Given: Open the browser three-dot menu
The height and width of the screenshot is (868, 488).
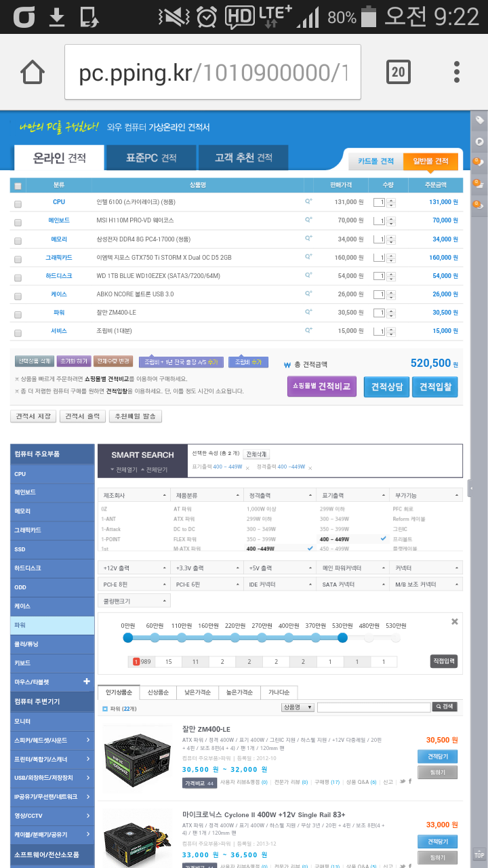Looking at the screenshot, I should [457, 72].
